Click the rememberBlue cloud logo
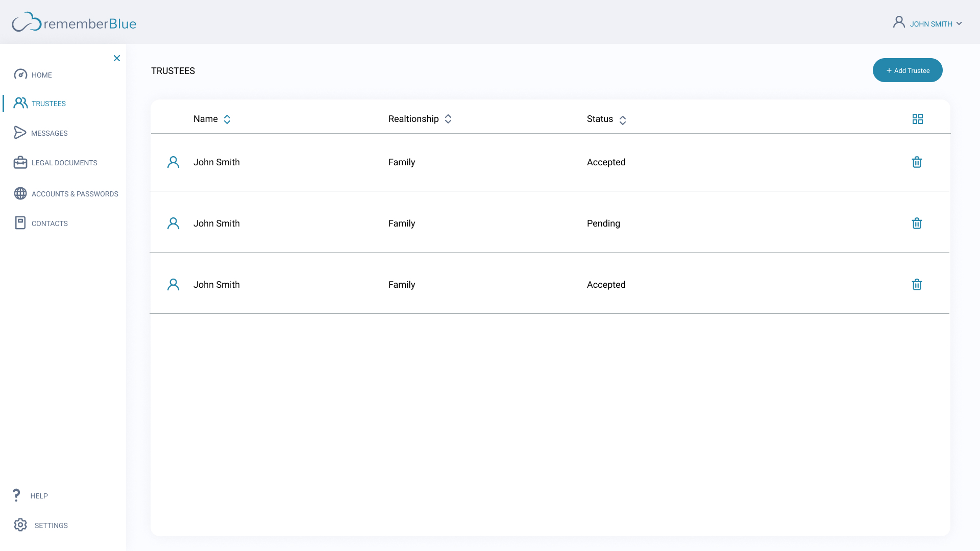Screen dimensions: 980x551 coord(27,22)
